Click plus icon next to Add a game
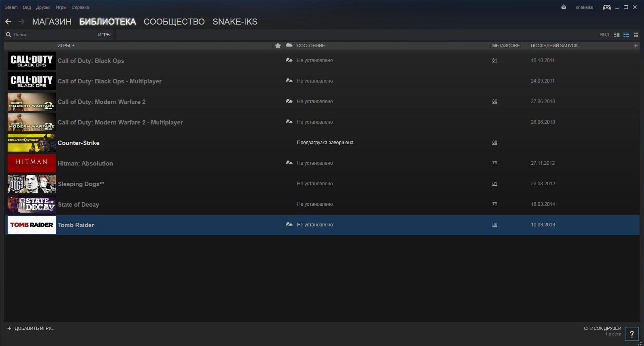Screen dimensions: 644x346 tap(9, 328)
